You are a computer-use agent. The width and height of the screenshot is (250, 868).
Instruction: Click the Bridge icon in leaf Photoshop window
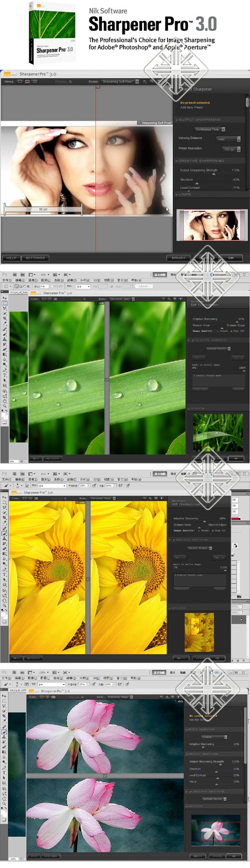pos(15,275)
